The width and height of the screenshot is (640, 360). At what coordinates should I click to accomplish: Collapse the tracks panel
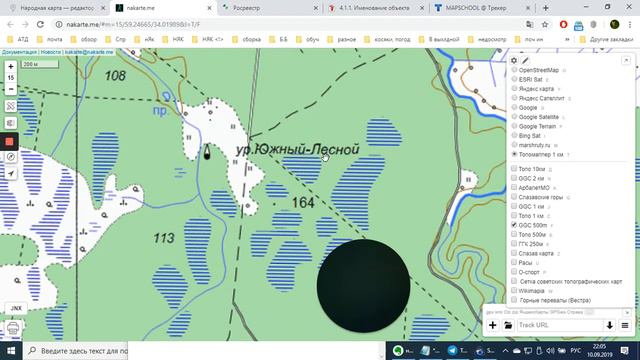click(627, 312)
